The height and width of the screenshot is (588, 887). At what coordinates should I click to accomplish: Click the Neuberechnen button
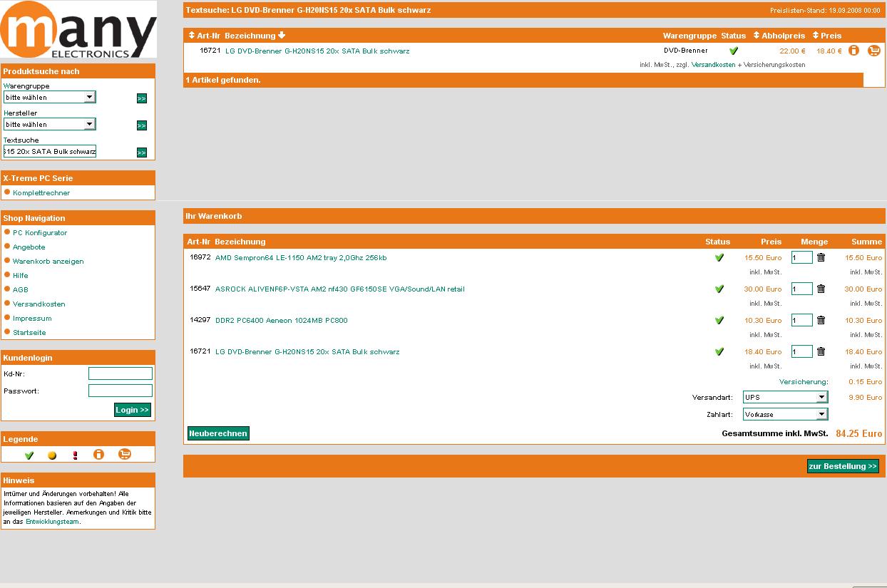tap(218, 433)
